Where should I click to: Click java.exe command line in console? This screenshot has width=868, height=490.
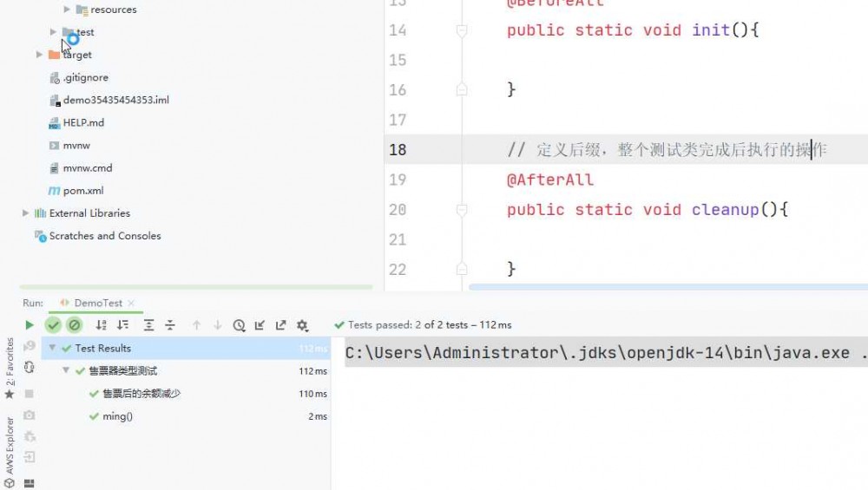click(606, 353)
